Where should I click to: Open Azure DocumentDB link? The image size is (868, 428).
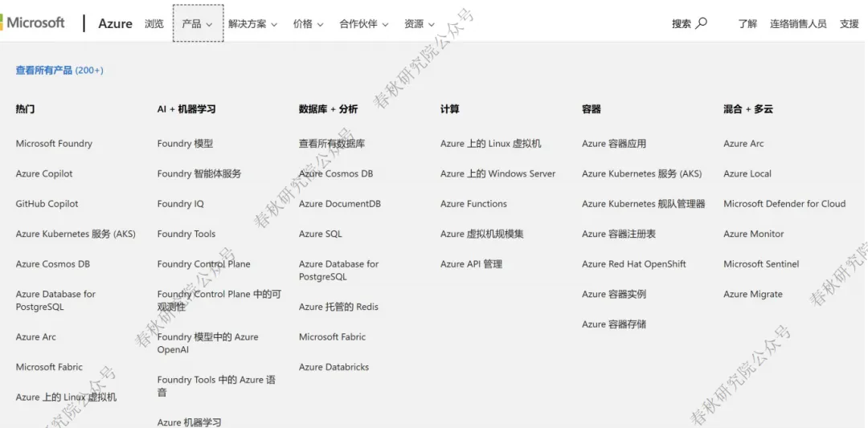(340, 203)
